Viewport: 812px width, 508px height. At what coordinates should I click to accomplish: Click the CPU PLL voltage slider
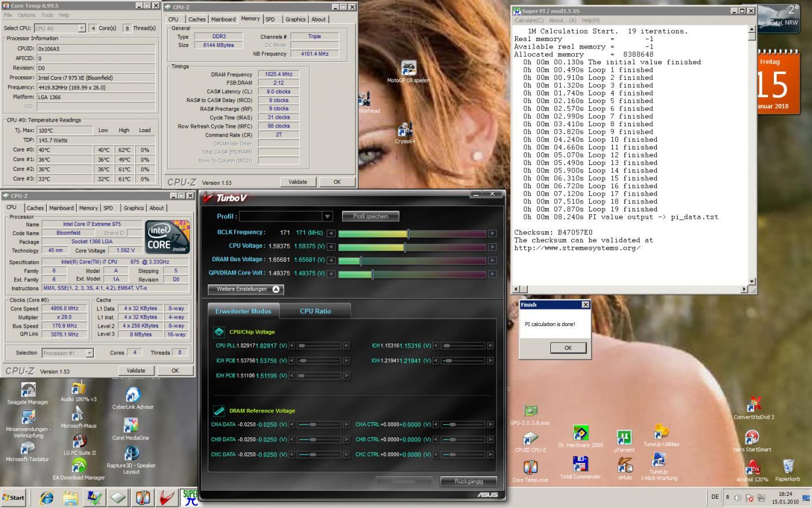(x=319, y=346)
